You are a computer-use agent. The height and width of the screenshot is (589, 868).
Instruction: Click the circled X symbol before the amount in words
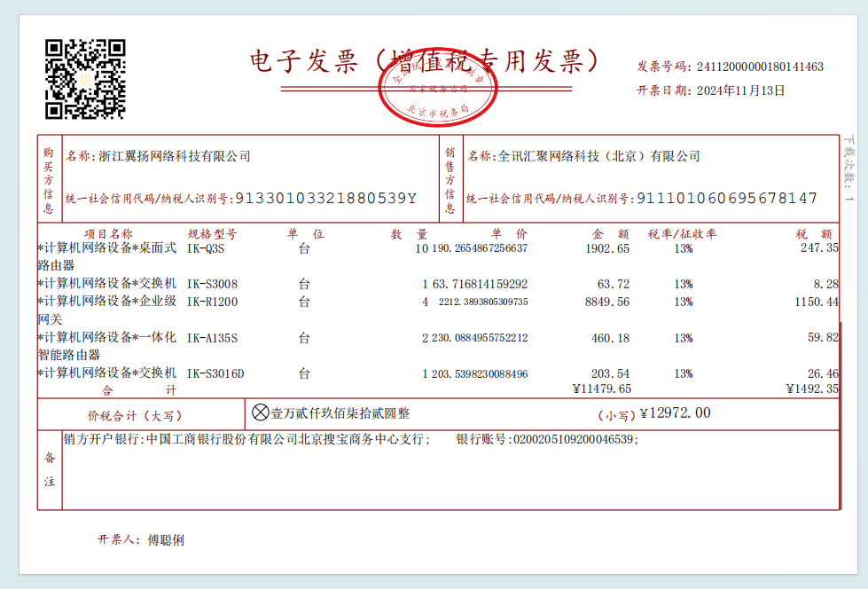click(260, 412)
